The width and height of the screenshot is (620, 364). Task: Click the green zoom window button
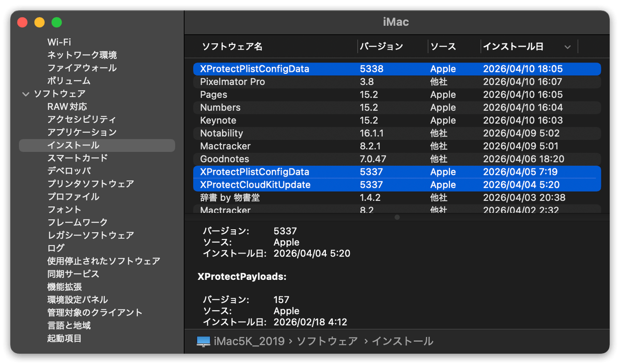click(x=57, y=22)
